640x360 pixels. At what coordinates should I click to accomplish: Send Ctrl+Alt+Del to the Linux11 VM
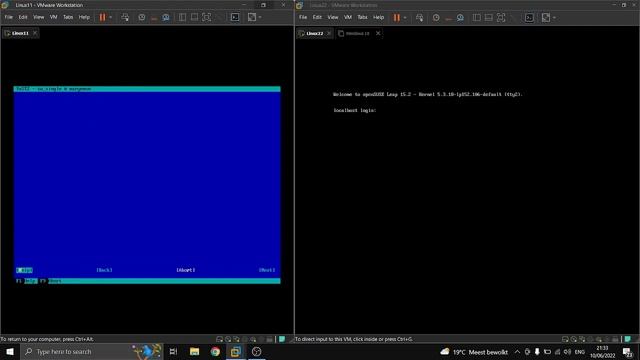[x=125, y=17]
